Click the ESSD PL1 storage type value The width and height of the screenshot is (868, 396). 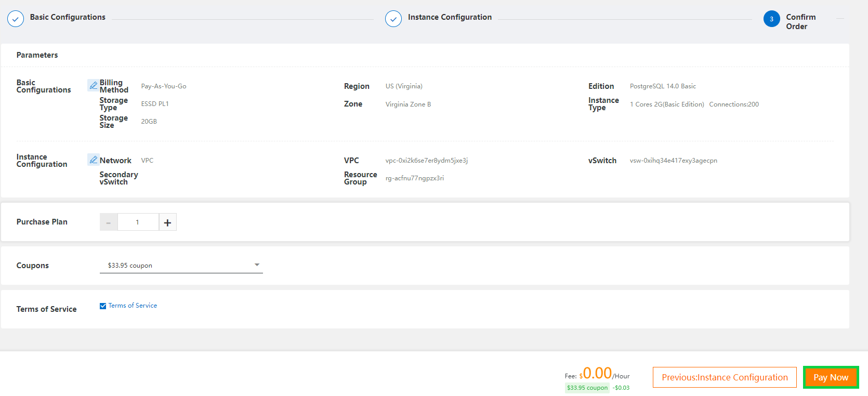155,104
